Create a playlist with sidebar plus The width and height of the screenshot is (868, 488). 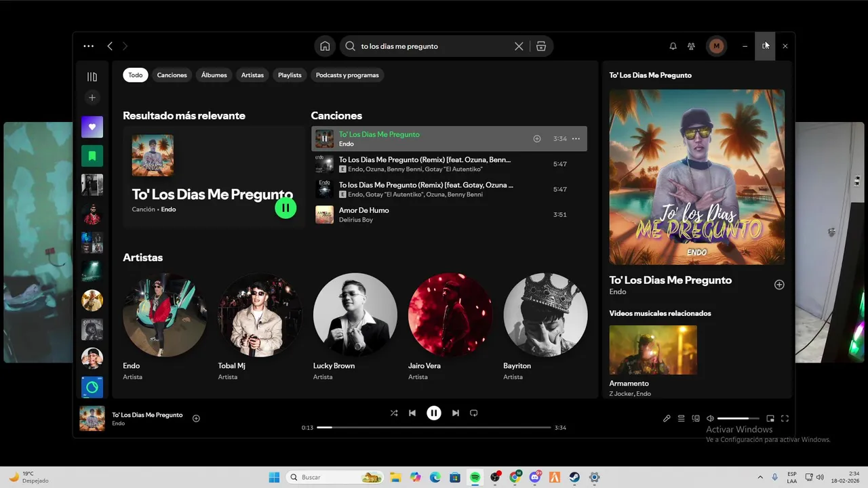[x=92, y=98]
